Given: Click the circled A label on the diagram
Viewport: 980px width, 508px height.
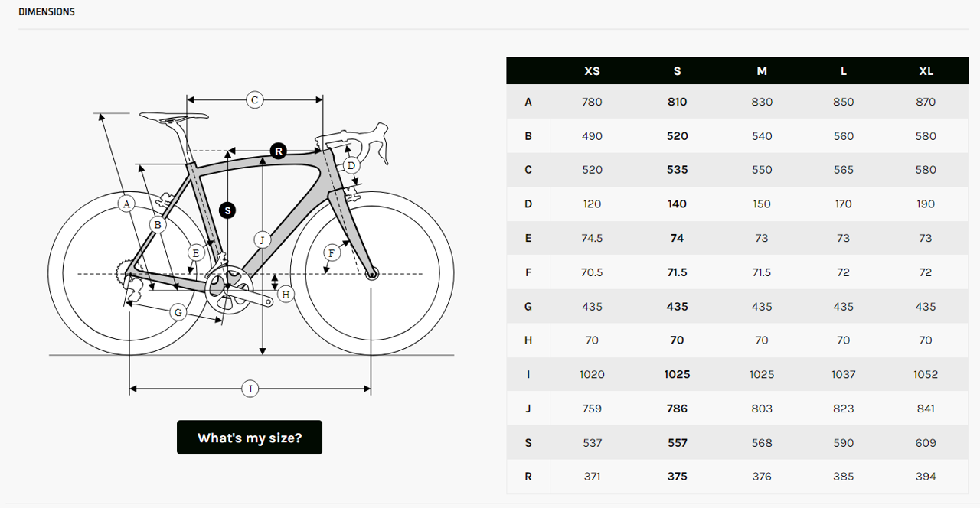Looking at the screenshot, I should coord(127,204).
